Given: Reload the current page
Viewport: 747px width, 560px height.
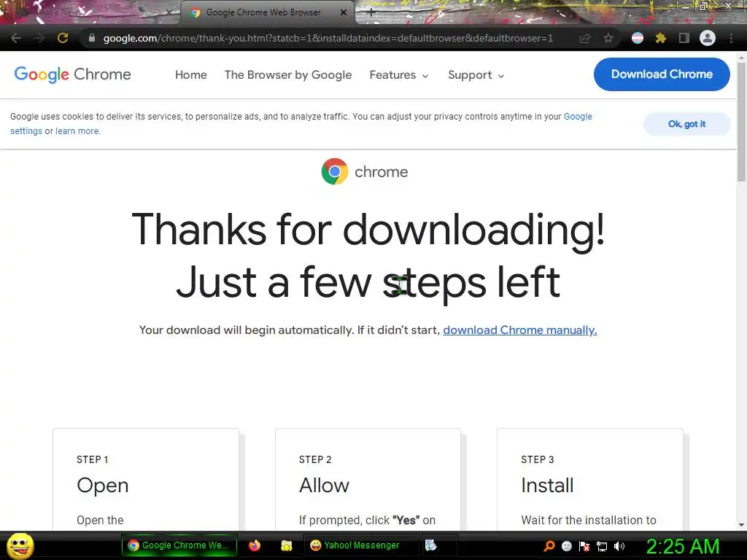Looking at the screenshot, I should tap(63, 38).
